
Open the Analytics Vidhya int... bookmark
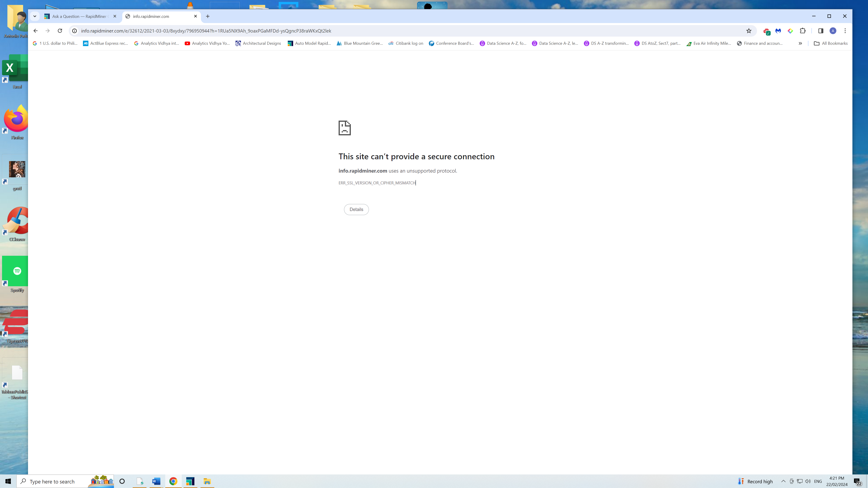coord(156,43)
